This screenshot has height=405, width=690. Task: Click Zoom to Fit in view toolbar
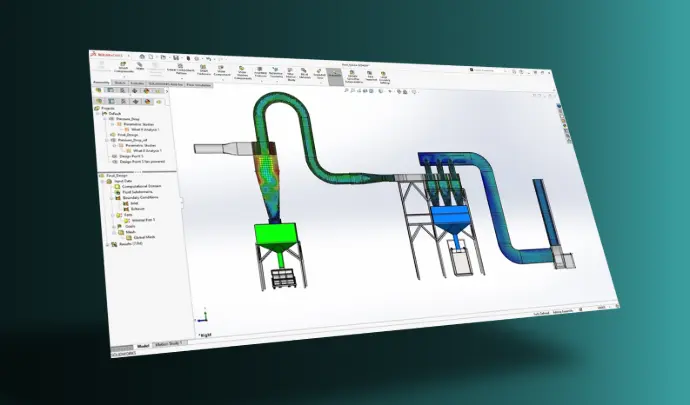[346, 90]
